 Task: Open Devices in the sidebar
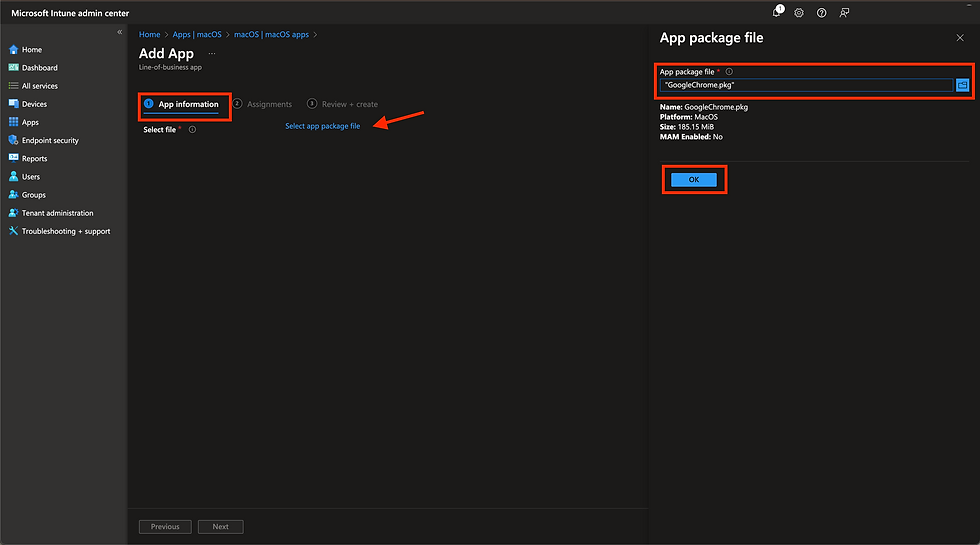point(34,104)
